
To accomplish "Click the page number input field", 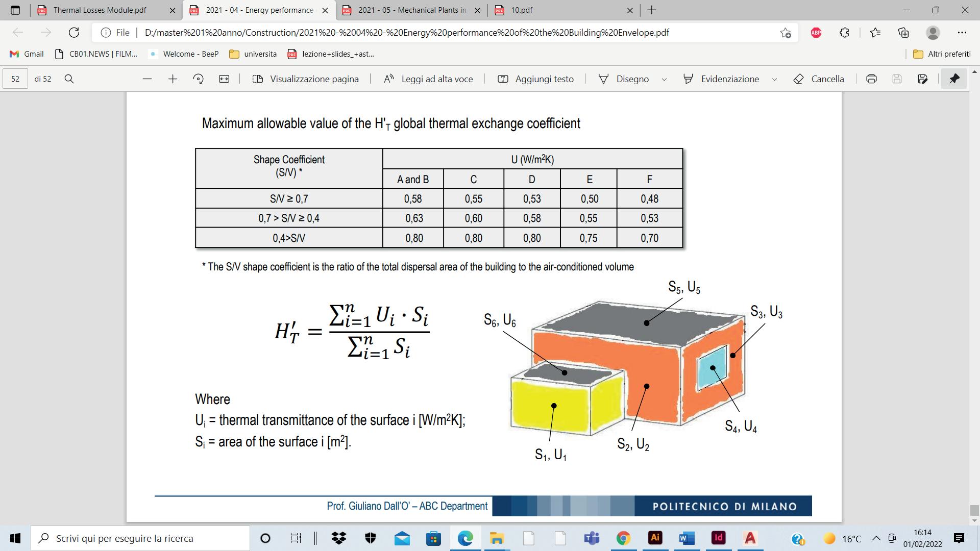I will (x=15, y=79).
